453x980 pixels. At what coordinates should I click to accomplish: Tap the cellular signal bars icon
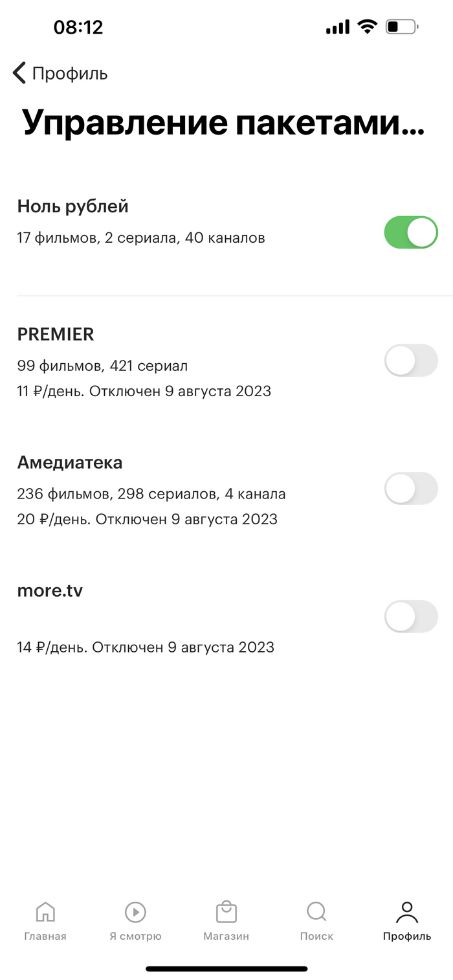coord(338,27)
